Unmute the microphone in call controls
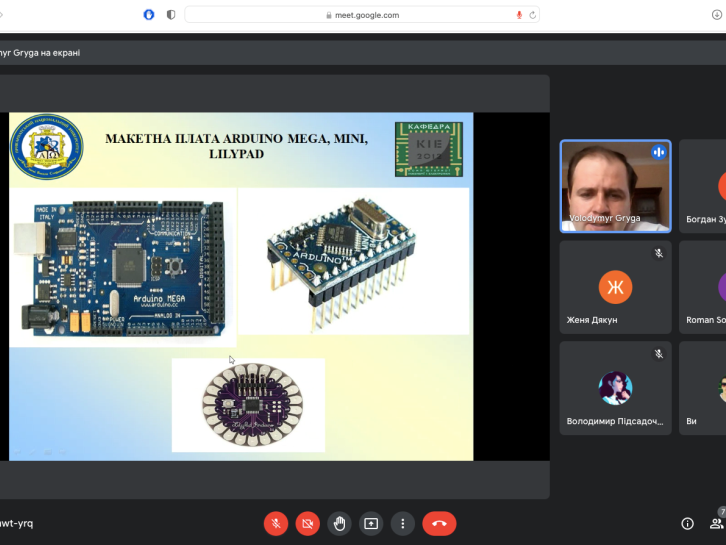Image resolution: width=726 pixels, height=545 pixels. [276, 523]
